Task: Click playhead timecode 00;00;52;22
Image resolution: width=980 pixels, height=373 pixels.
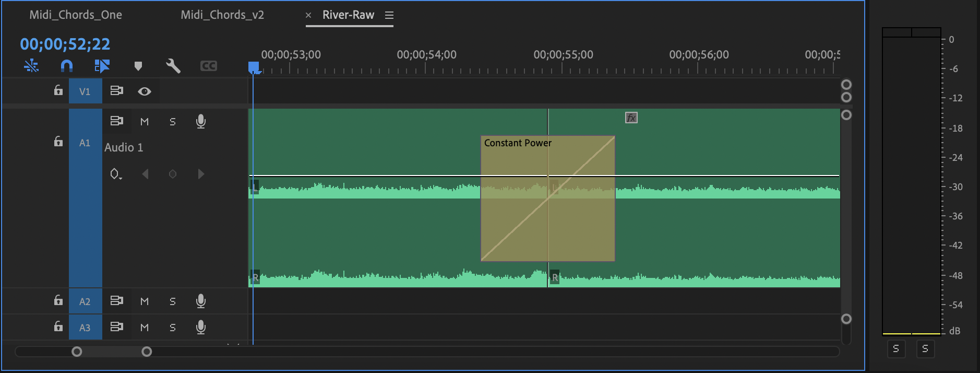Action: click(x=65, y=44)
